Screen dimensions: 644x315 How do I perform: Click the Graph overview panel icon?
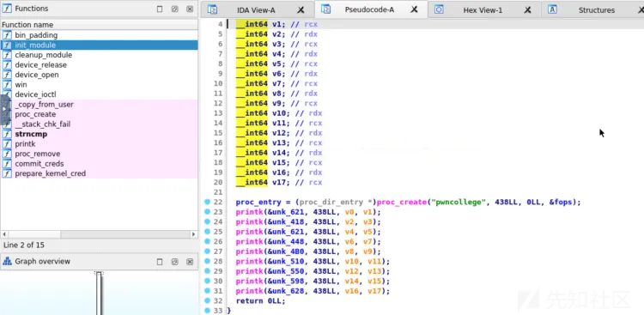pyautogui.click(x=7, y=261)
